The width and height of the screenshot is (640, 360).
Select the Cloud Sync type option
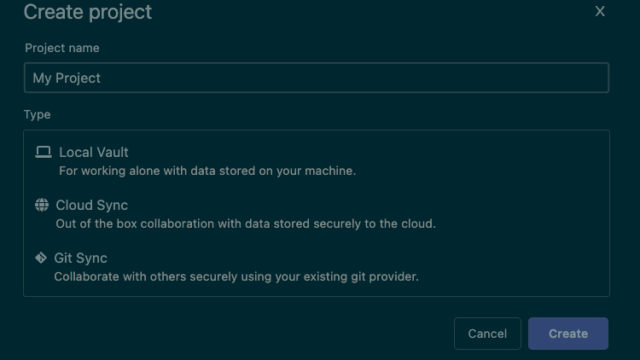pos(316,214)
